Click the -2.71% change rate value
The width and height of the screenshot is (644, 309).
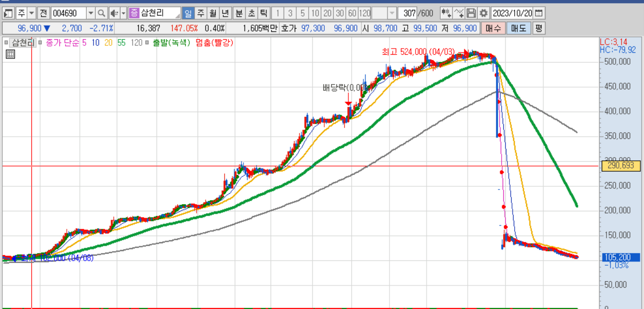click(x=101, y=28)
